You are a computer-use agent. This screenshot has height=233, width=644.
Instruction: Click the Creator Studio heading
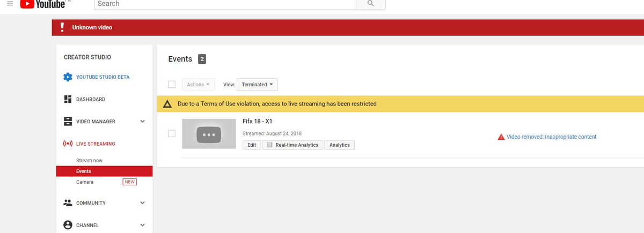point(87,57)
